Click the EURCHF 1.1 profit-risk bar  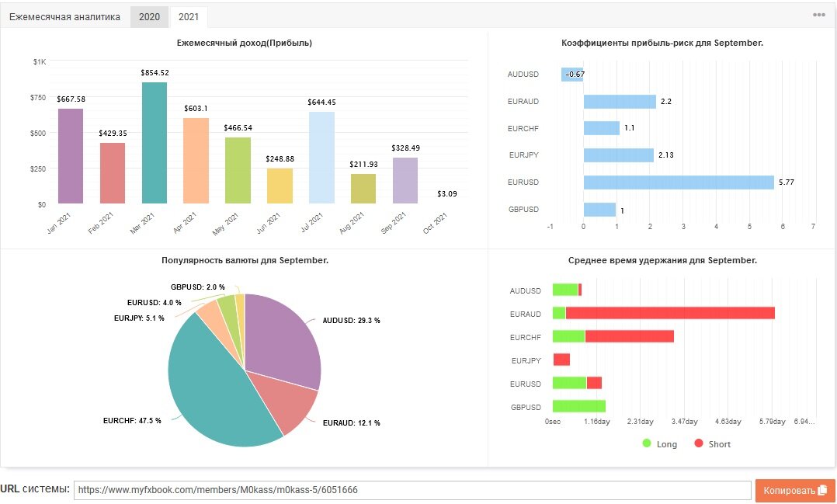tap(602, 128)
